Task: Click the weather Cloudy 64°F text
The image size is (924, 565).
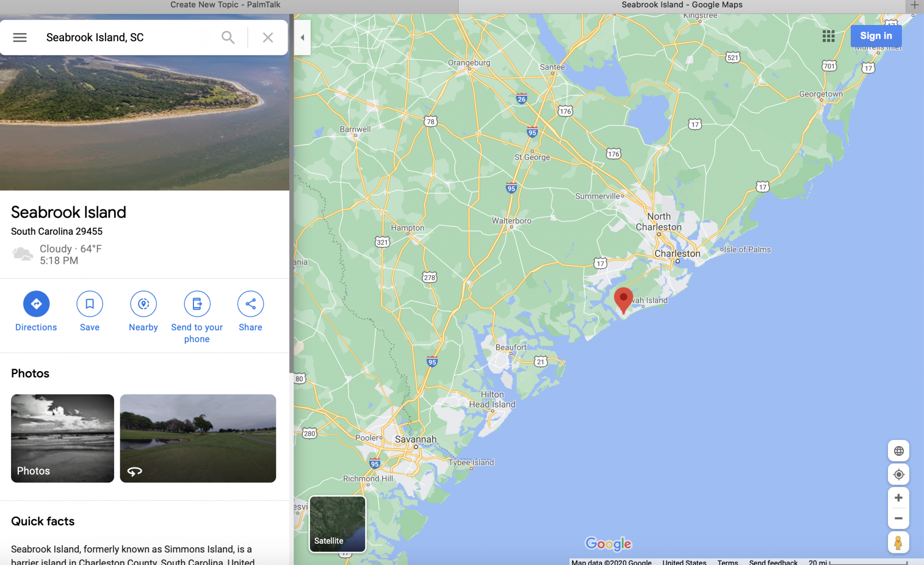Action: [71, 249]
